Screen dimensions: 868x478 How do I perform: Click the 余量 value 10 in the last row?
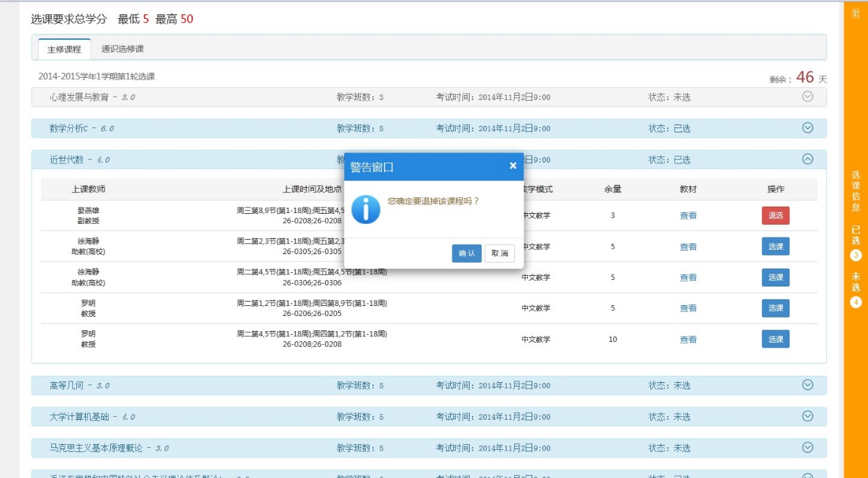tap(613, 339)
